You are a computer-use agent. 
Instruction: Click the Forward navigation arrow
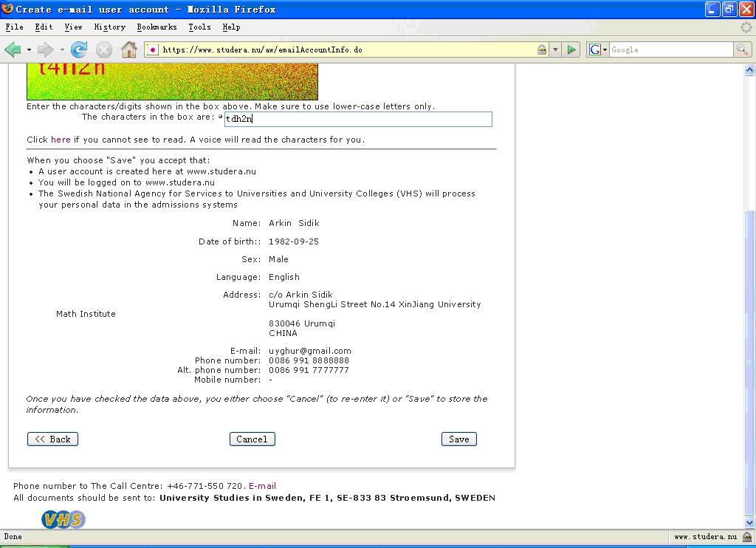[45, 49]
